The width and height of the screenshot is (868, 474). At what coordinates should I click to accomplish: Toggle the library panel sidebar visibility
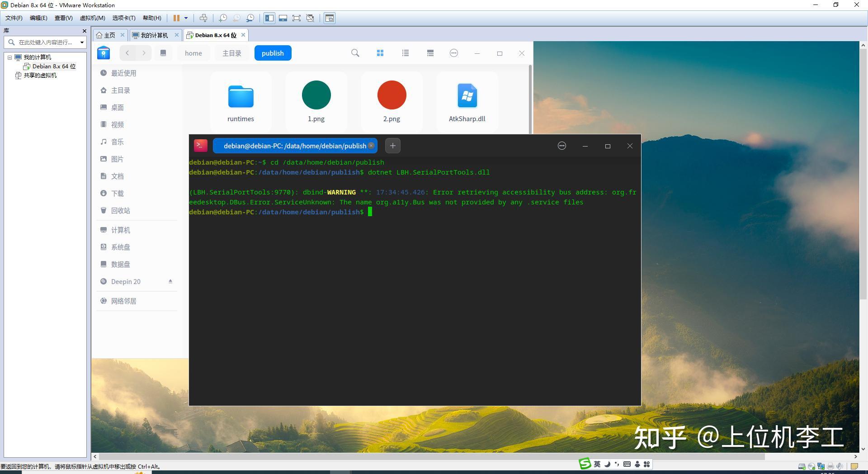[270, 18]
